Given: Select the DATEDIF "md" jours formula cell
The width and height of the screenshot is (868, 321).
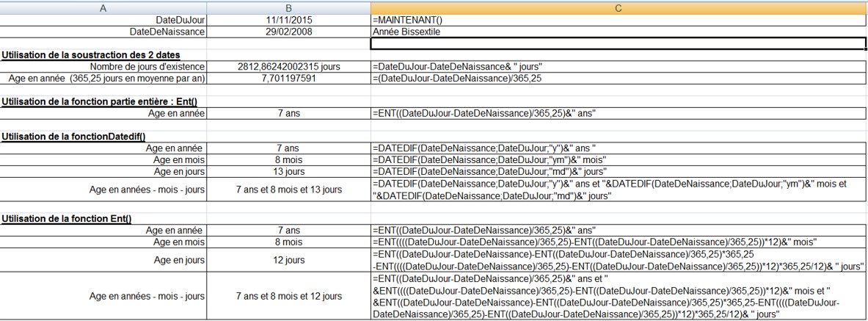Looking at the screenshot, I should (x=619, y=171).
